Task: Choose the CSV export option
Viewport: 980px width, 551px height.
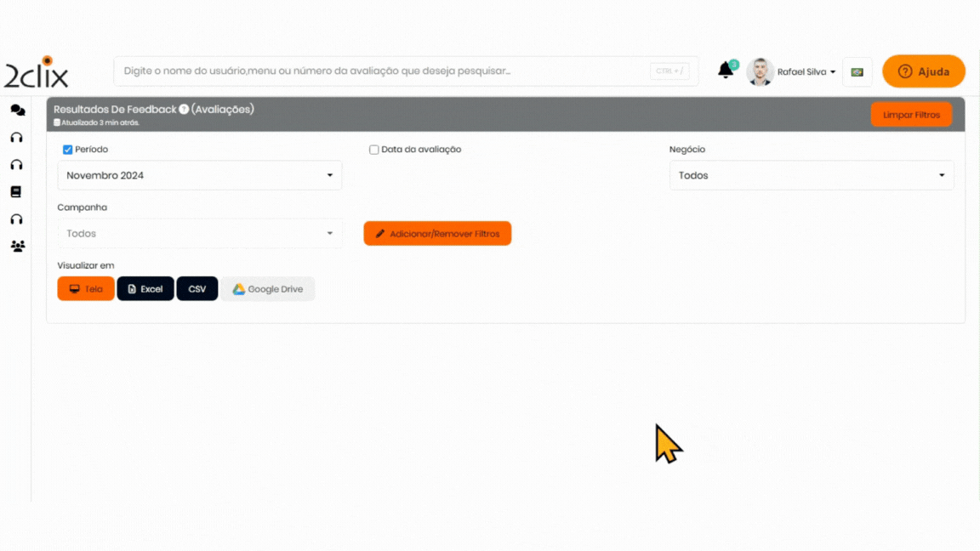Action: click(197, 289)
